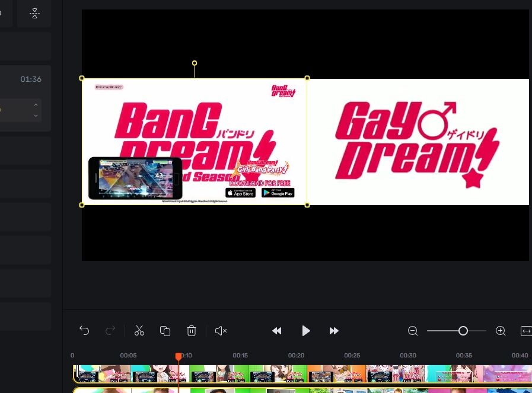The image size is (532, 393).
Task: Click the 01:36 duration text
Action: [x=31, y=79]
